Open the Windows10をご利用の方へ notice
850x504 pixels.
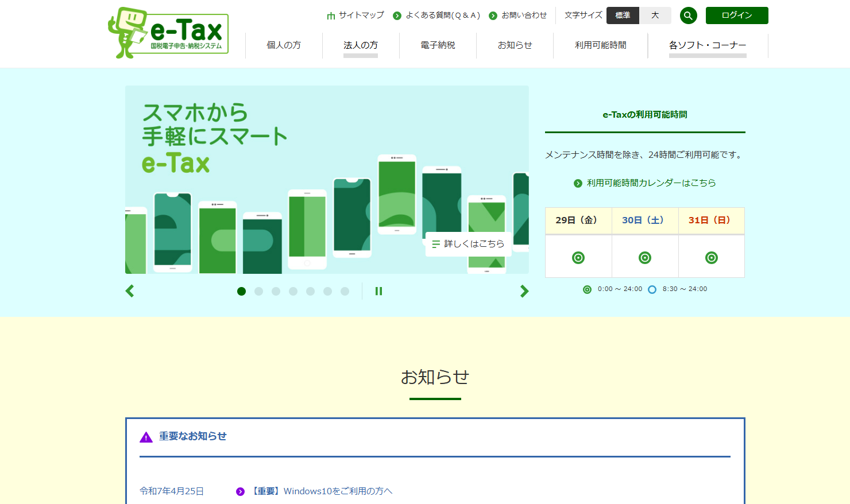(x=322, y=491)
